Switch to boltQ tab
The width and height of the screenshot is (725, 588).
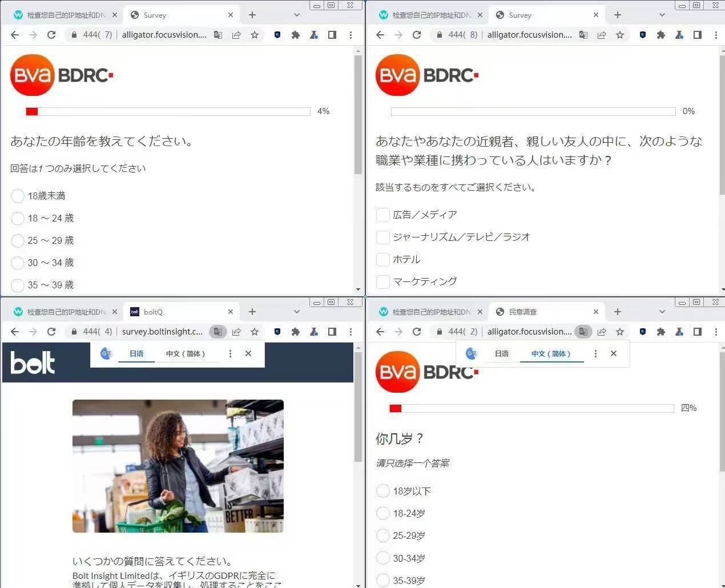point(182,312)
